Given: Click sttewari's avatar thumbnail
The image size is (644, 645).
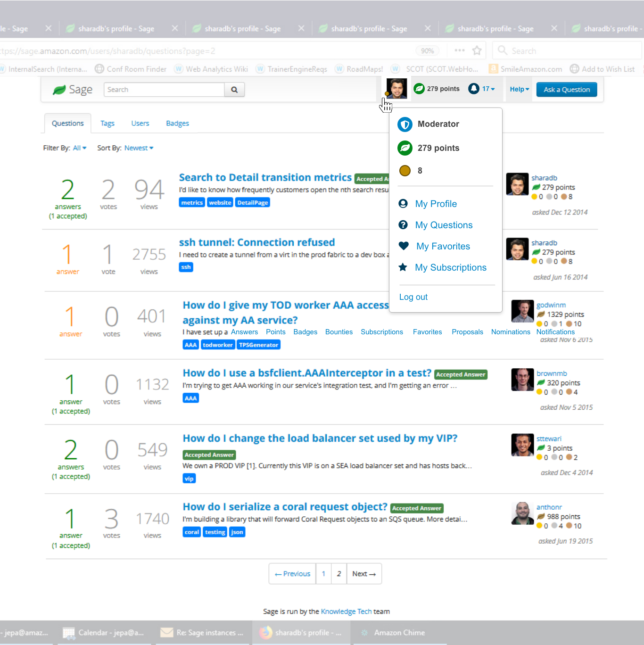Looking at the screenshot, I should pos(522,445).
